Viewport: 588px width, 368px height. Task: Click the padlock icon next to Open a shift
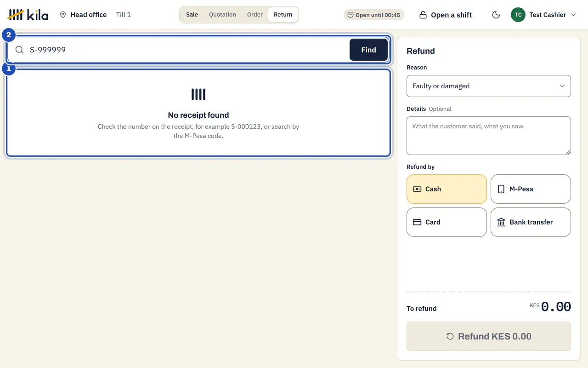(x=423, y=15)
